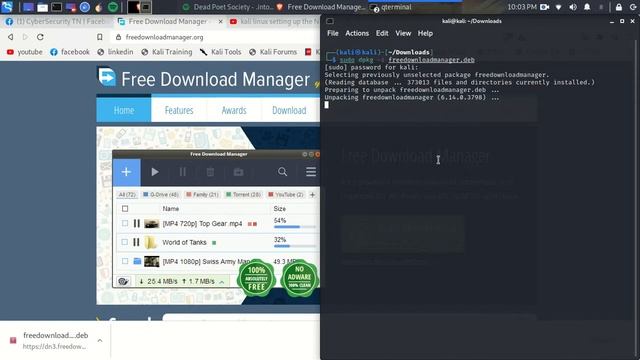Click the pause icon on World of Tanks row
The width and height of the screenshot is (640, 360).
[x=137, y=242]
